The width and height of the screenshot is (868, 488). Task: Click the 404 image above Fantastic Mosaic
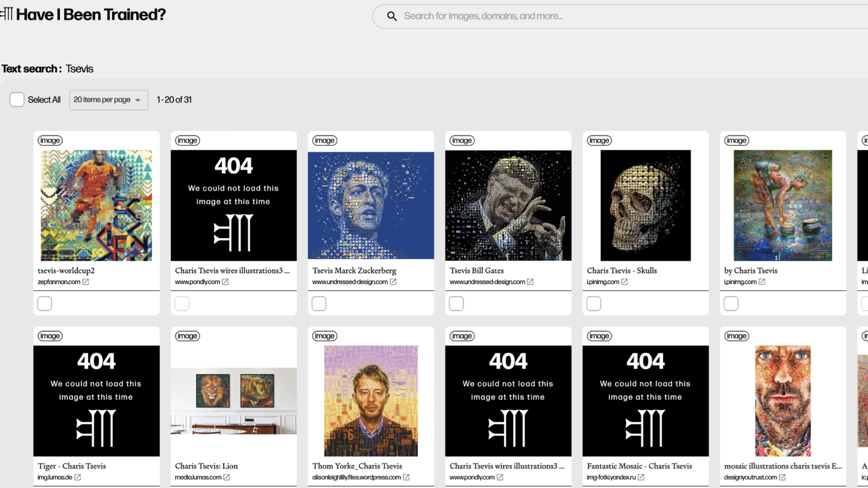click(x=646, y=401)
